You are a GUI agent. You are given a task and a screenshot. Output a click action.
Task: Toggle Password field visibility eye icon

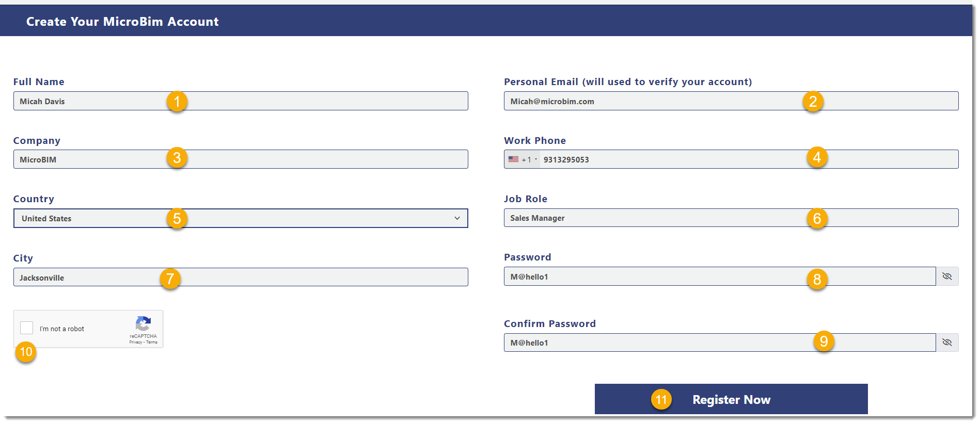pos(947,276)
